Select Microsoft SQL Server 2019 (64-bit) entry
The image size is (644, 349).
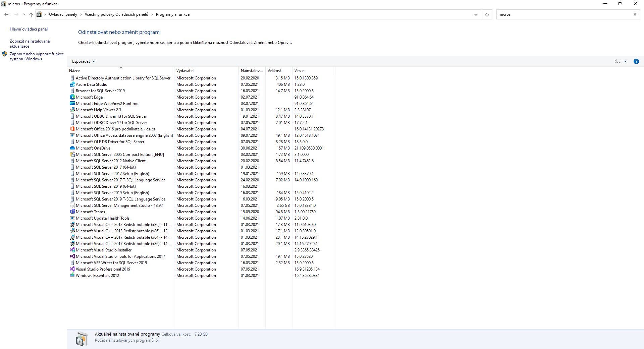pyautogui.click(x=201, y=186)
